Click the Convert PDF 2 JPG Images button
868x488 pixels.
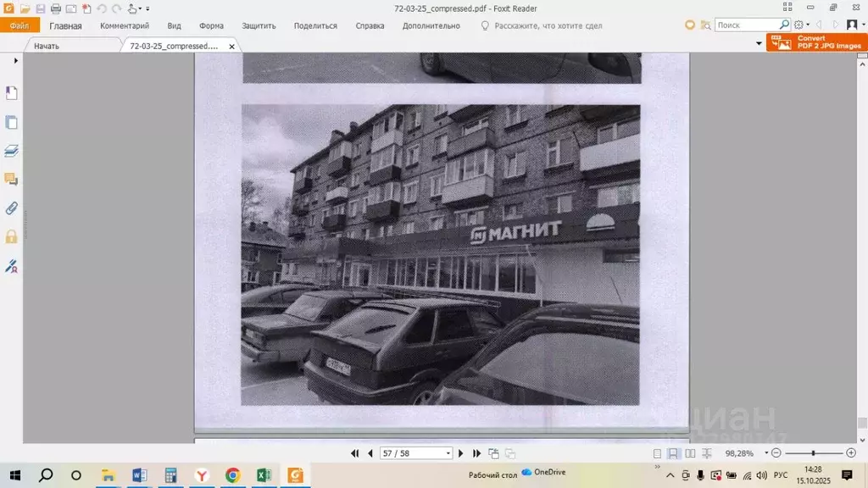[x=815, y=41]
